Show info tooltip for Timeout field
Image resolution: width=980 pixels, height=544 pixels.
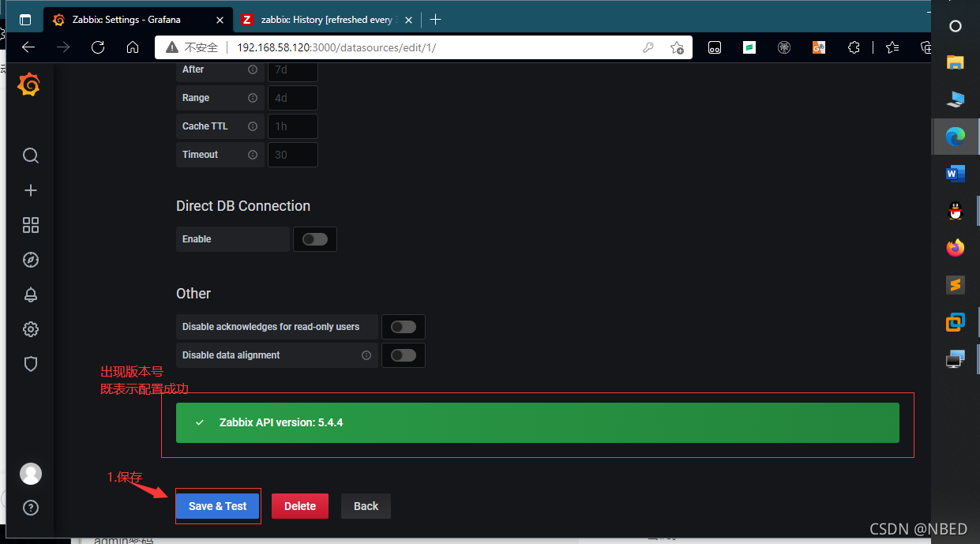click(x=253, y=155)
